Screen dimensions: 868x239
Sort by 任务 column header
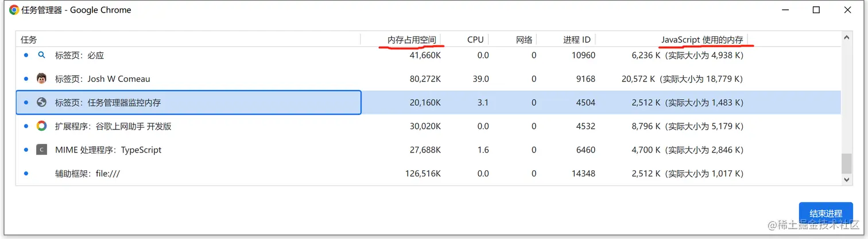pos(29,40)
